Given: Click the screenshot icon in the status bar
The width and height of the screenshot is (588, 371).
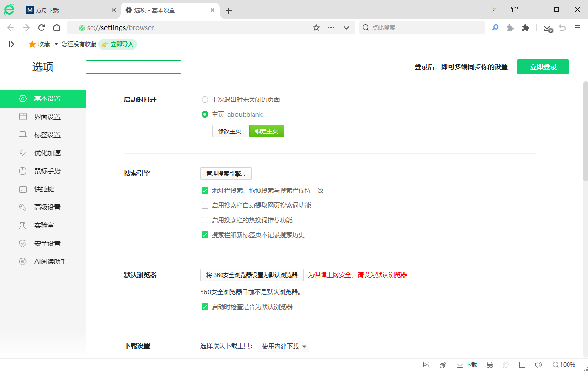Looking at the screenshot, I should pos(426,364).
